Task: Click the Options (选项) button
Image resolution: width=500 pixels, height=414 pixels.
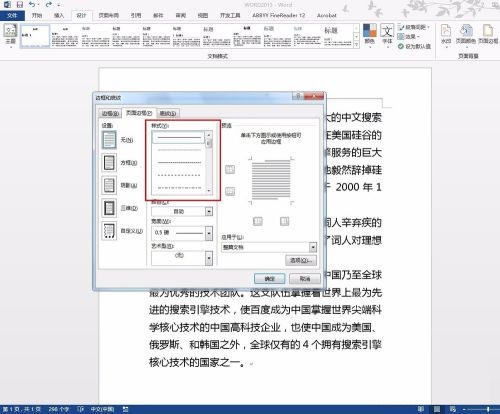Action: point(301,260)
